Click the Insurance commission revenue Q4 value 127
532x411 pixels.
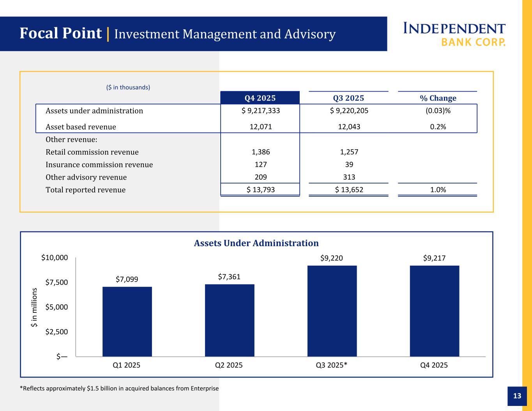(x=261, y=164)
